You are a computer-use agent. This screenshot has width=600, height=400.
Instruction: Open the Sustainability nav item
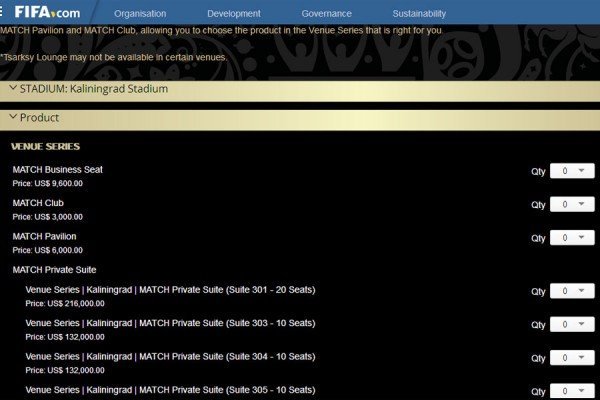(419, 14)
